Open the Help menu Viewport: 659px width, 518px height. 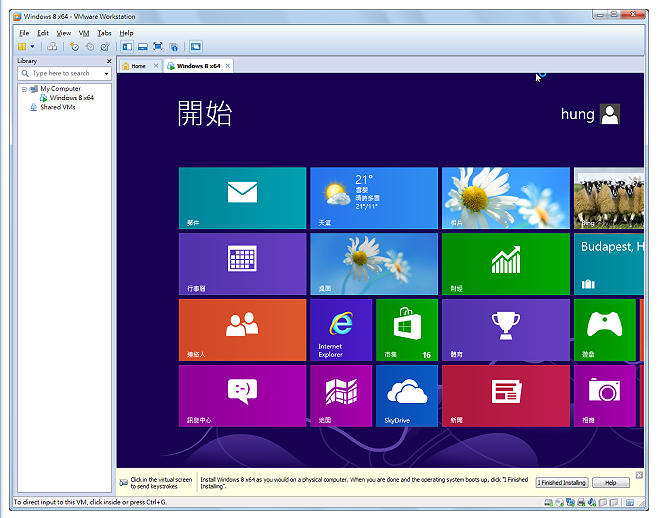pos(126,33)
